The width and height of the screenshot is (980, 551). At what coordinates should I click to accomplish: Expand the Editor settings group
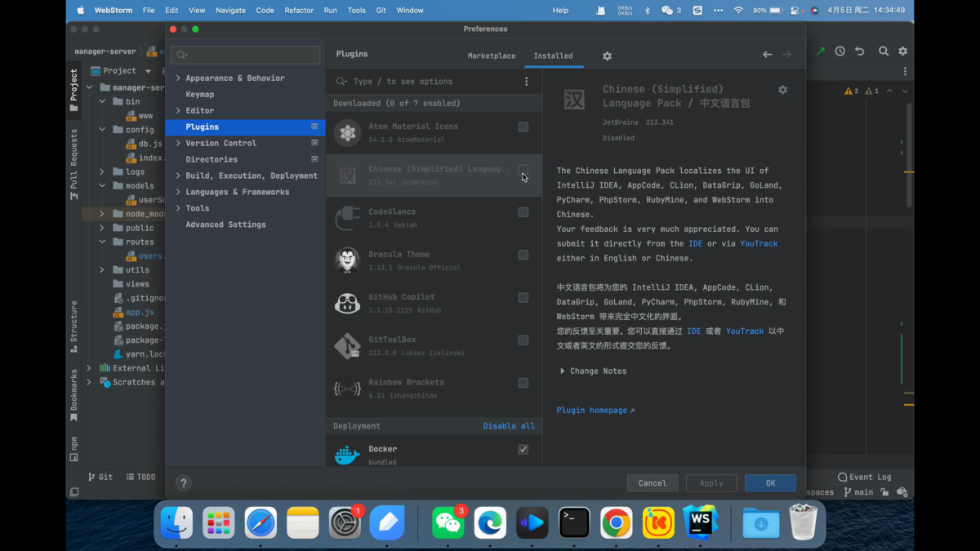point(178,111)
